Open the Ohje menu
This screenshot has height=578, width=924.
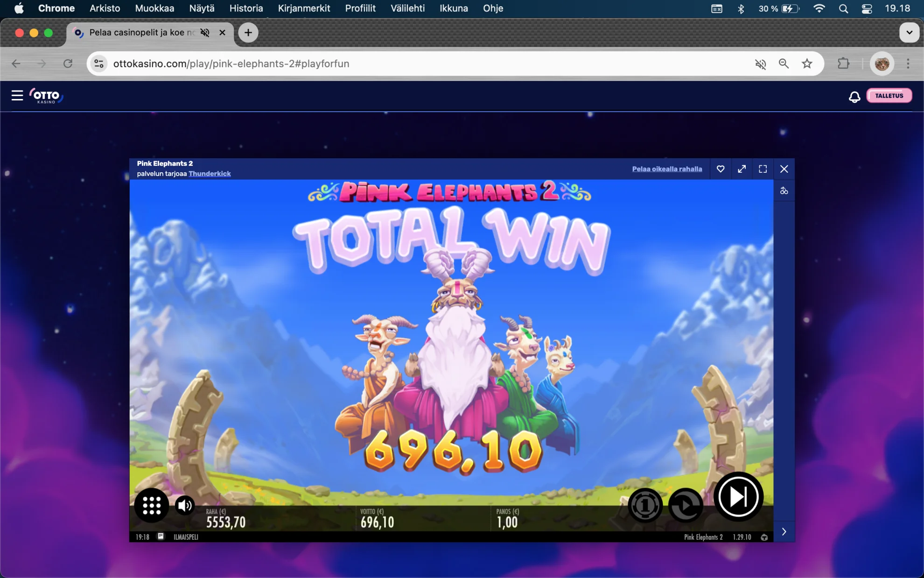[493, 8]
